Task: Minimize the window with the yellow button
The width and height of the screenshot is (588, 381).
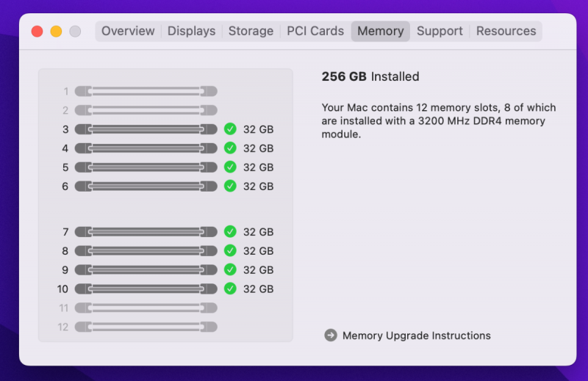Action: (x=56, y=32)
